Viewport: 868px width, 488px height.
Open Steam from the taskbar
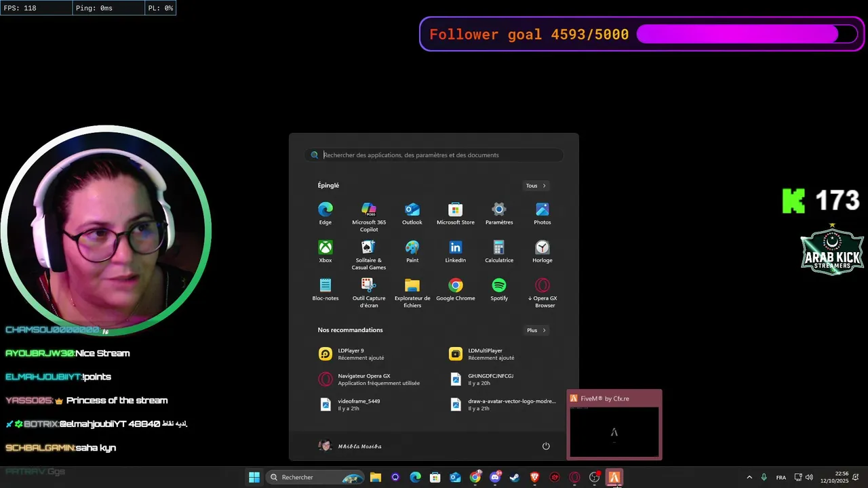pos(515,477)
